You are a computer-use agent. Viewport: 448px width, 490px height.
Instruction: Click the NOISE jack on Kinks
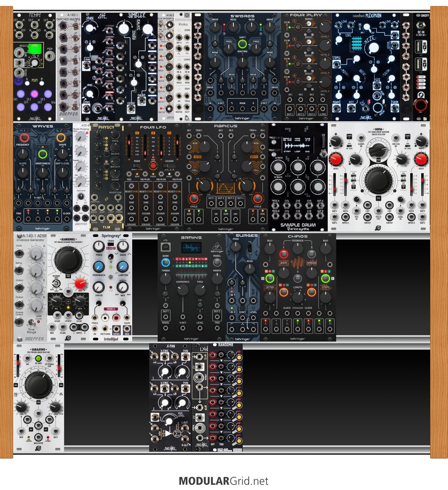click(x=179, y=106)
